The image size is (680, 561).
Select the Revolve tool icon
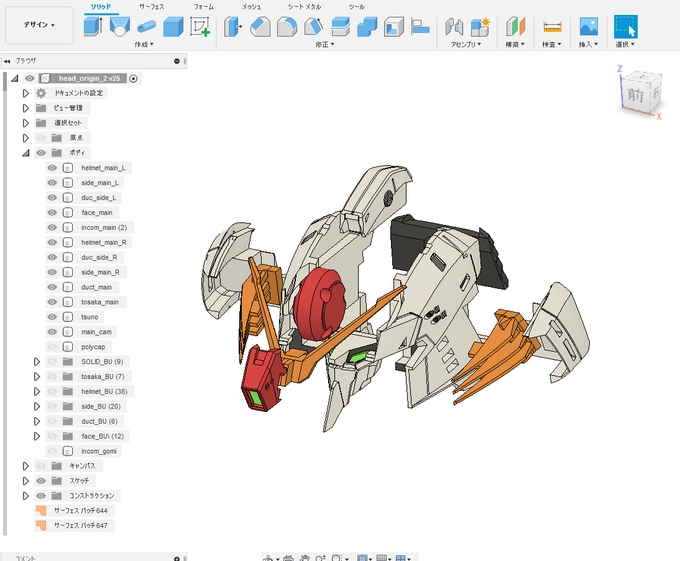click(120, 26)
